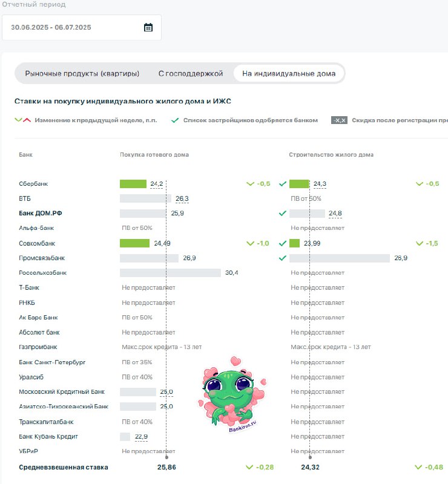Image resolution: width=448 pixels, height=484 pixels.
Task: Click ВТБ bank name
Action: [x=25, y=198]
